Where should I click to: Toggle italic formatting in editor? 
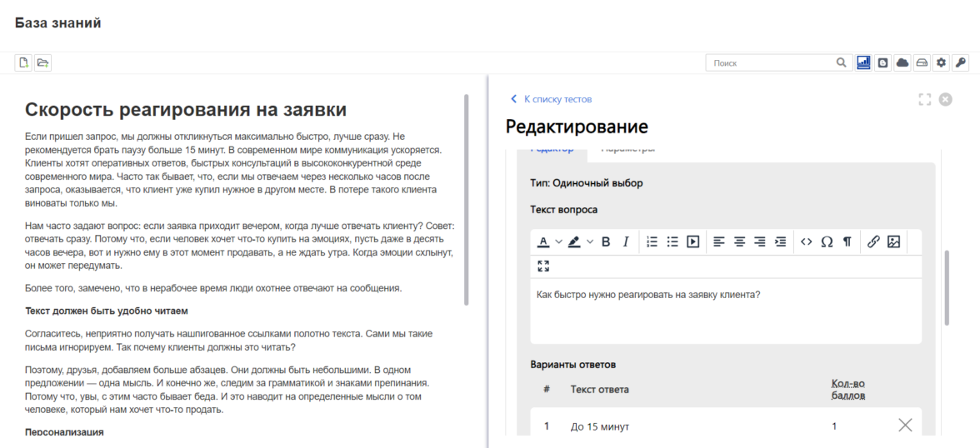[625, 241]
